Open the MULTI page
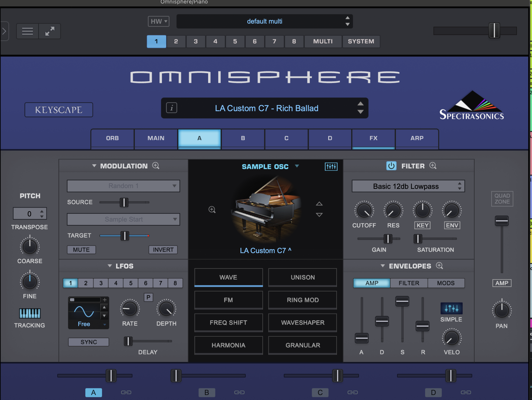This screenshot has width=532, height=400. [323, 41]
